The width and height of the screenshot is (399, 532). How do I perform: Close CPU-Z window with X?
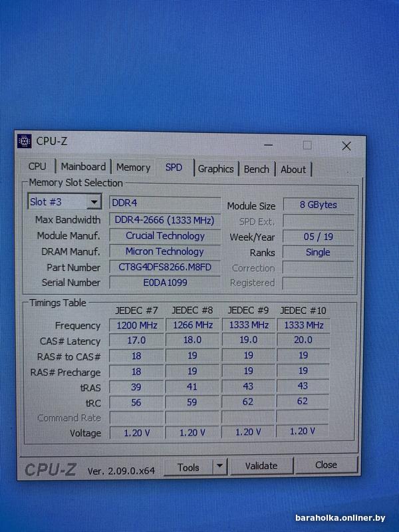click(x=346, y=146)
